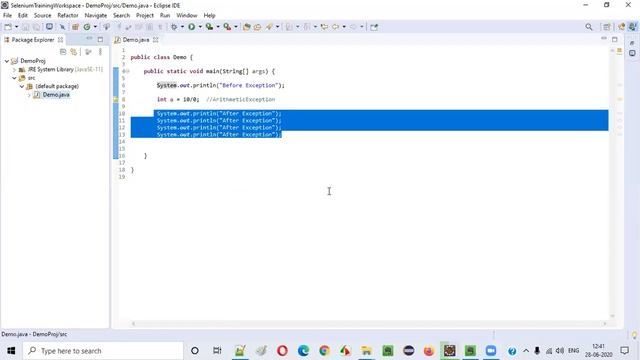Image resolution: width=640 pixels, height=360 pixels.
Task: Open the Coverage dropdown arrow
Action: (x=218, y=27)
